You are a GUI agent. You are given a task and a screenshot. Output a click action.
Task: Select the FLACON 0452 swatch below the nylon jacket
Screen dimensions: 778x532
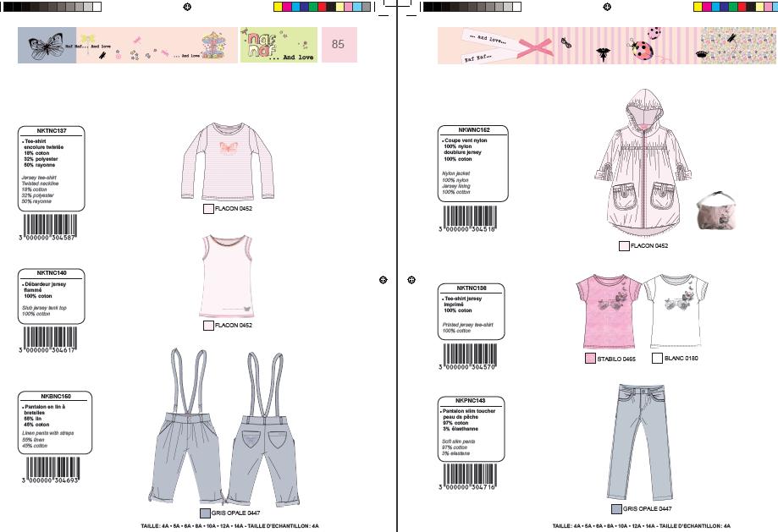[624, 246]
